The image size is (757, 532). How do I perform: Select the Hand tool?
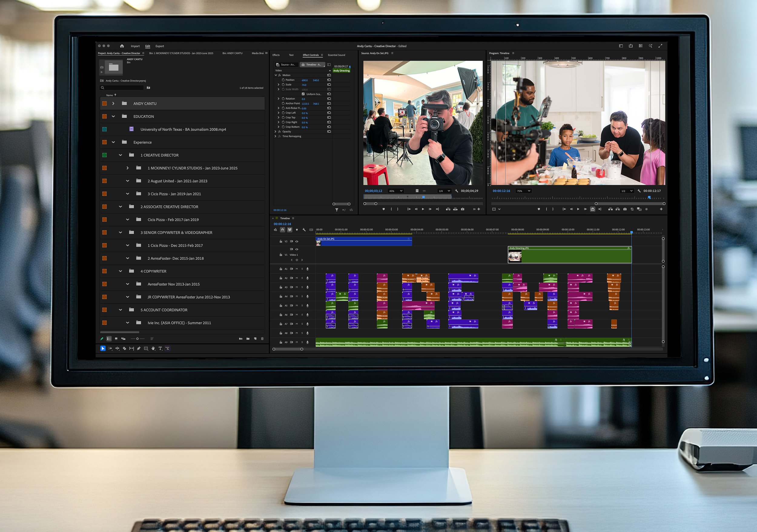coord(153,348)
